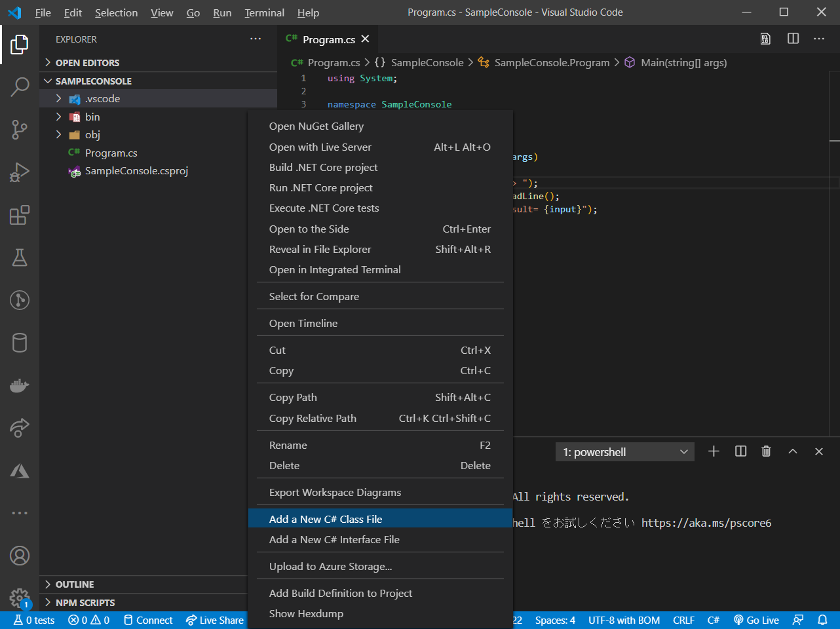Screen dimensions: 840x629
Task: Open errors and warnings counter
Action: pos(89,620)
